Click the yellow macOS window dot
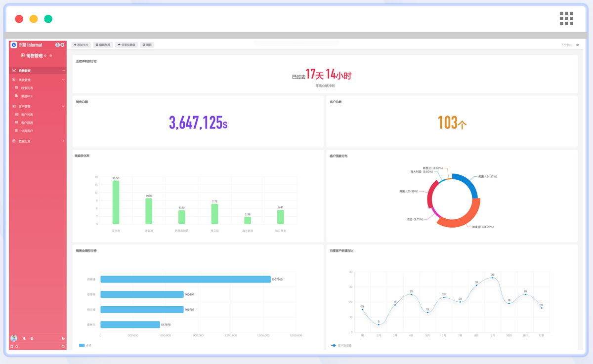 pos(34,19)
